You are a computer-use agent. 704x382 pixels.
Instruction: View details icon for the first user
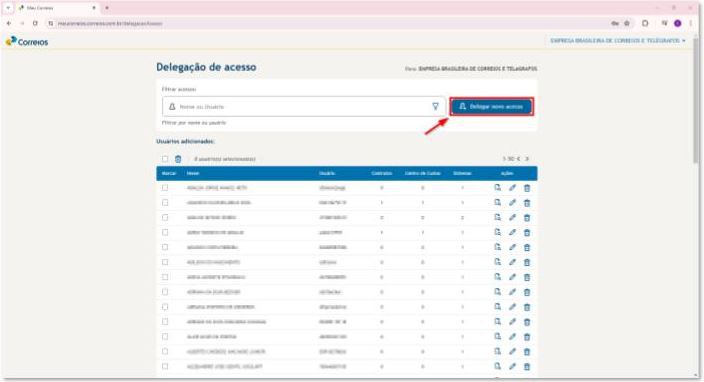(x=497, y=188)
